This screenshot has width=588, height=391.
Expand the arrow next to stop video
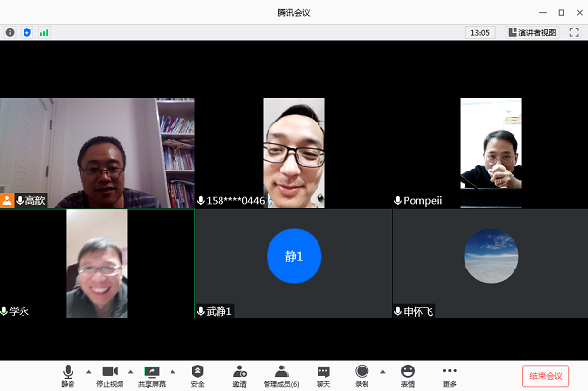[x=131, y=372]
